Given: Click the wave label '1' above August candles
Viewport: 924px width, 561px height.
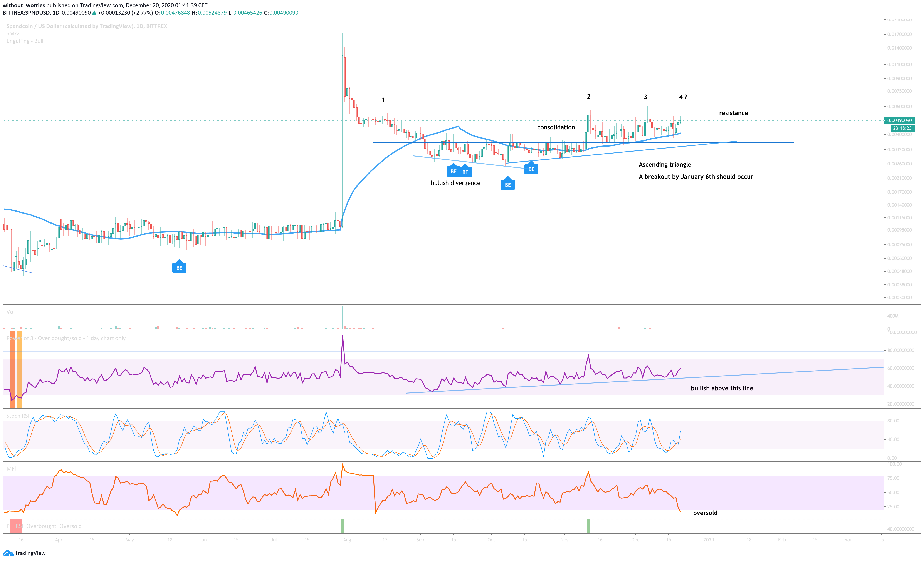Looking at the screenshot, I should (383, 100).
